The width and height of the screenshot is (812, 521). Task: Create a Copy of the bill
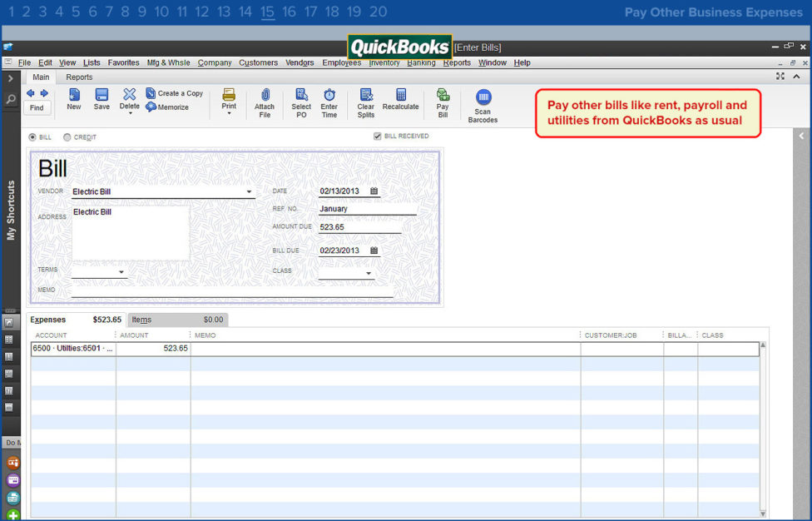[175, 93]
